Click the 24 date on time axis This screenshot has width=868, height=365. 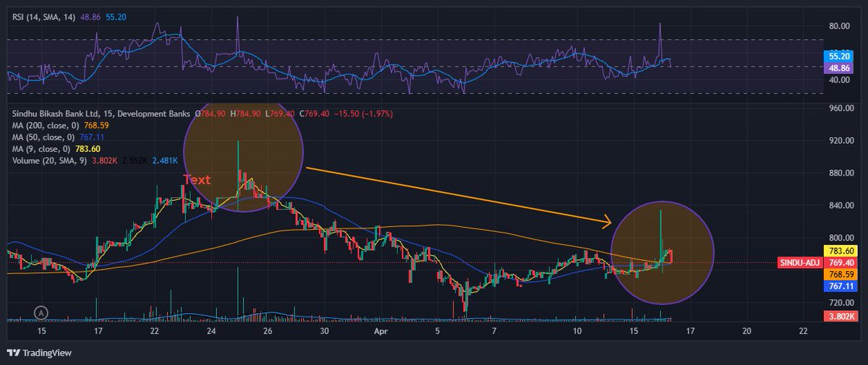[211, 330]
